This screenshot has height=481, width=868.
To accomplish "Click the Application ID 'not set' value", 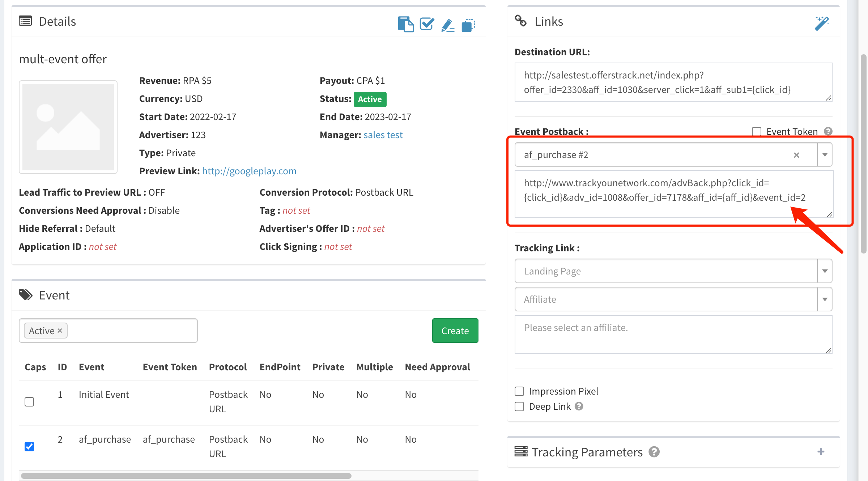I will pos(103,247).
